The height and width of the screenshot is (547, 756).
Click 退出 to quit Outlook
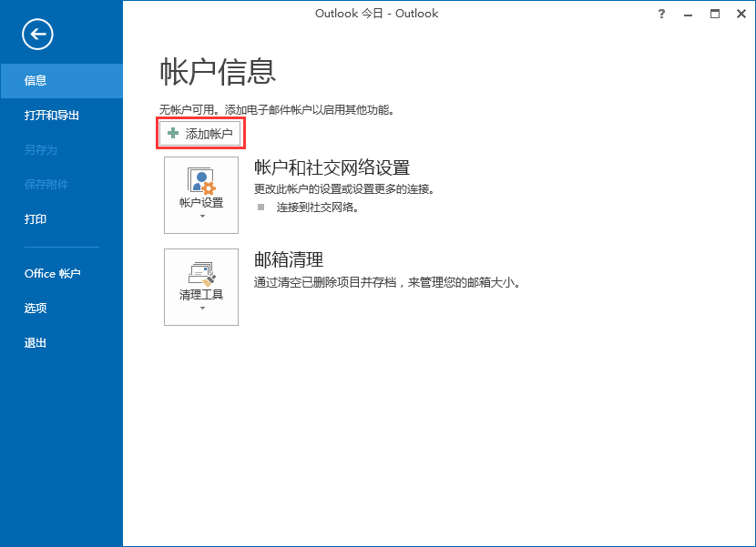pos(36,343)
